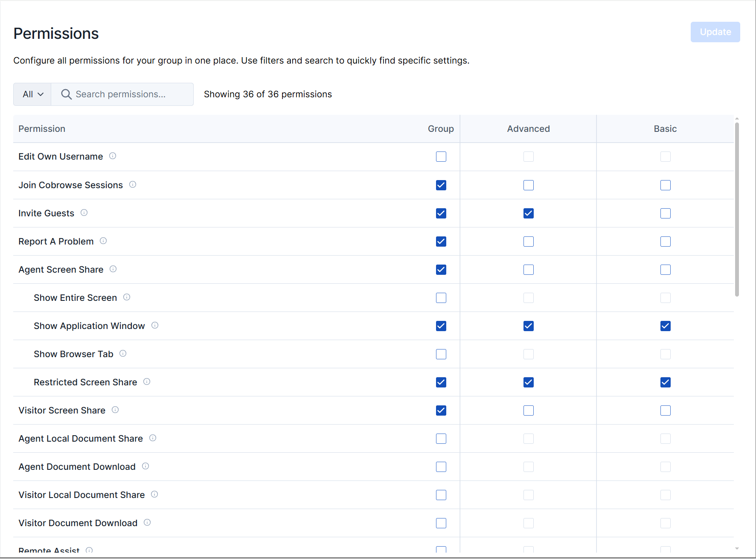Image resolution: width=756 pixels, height=559 pixels.
Task: Click the info icon next to Edit Own Username
Action: pos(113,156)
